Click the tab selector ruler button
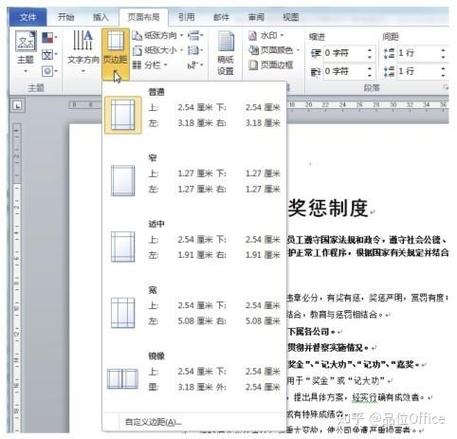 click(x=18, y=106)
